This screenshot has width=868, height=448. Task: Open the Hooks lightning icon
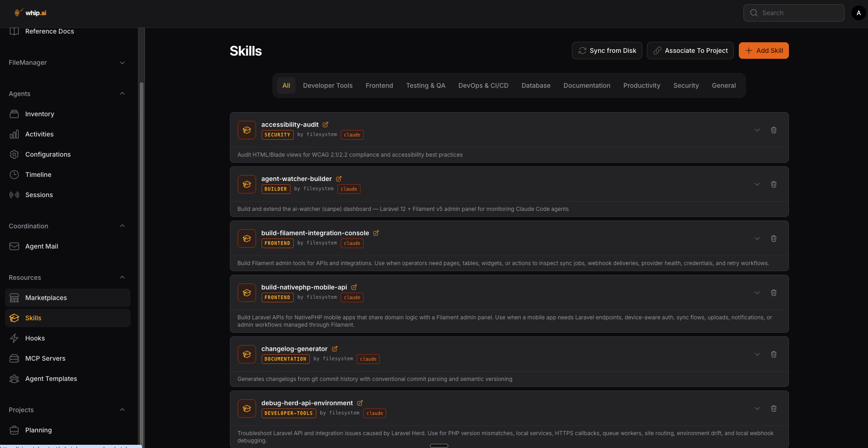14,338
